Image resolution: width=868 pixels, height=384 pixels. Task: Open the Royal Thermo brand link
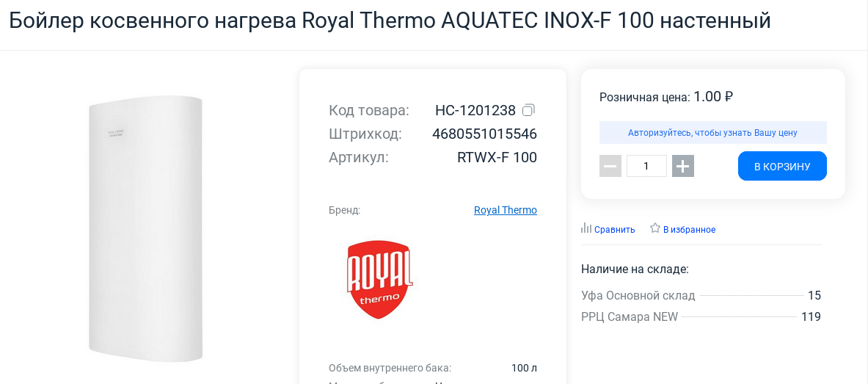[506, 210]
